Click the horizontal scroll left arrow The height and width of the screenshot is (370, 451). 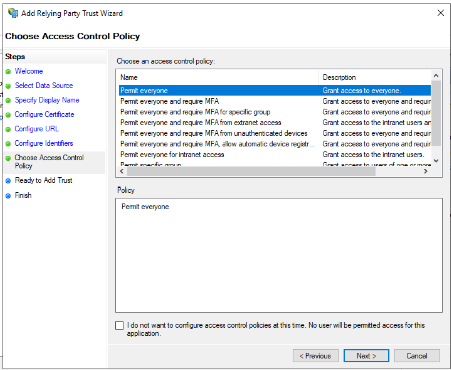point(122,171)
